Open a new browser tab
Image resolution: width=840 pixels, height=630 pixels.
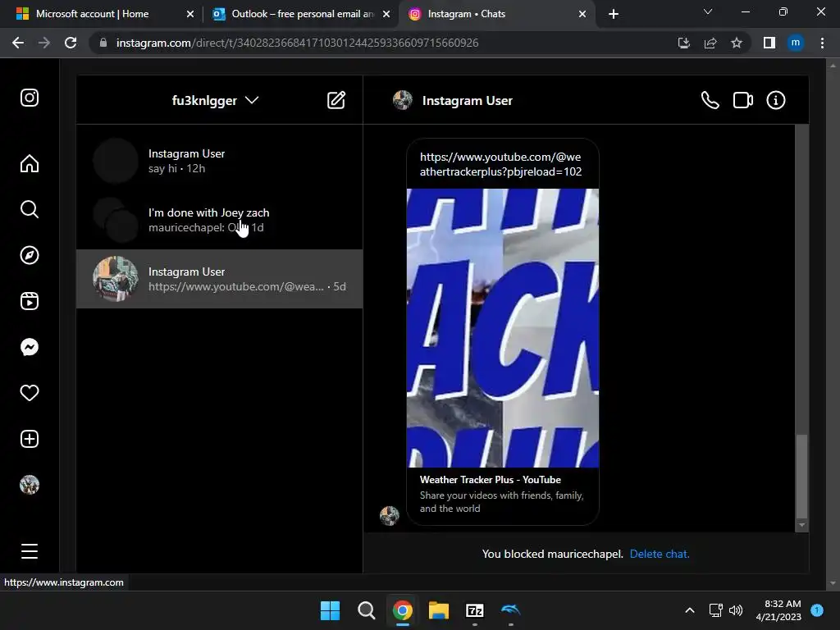(614, 14)
